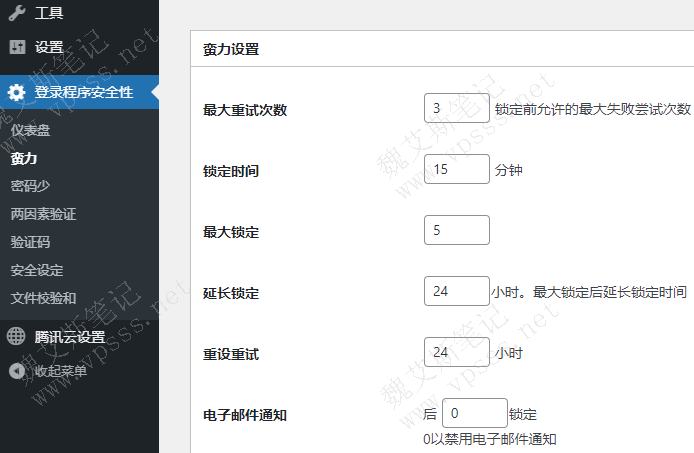Click the globe icon beside 腾讯云设置
Image resolution: width=694 pixels, height=453 pixels.
(x=17, y=337)
